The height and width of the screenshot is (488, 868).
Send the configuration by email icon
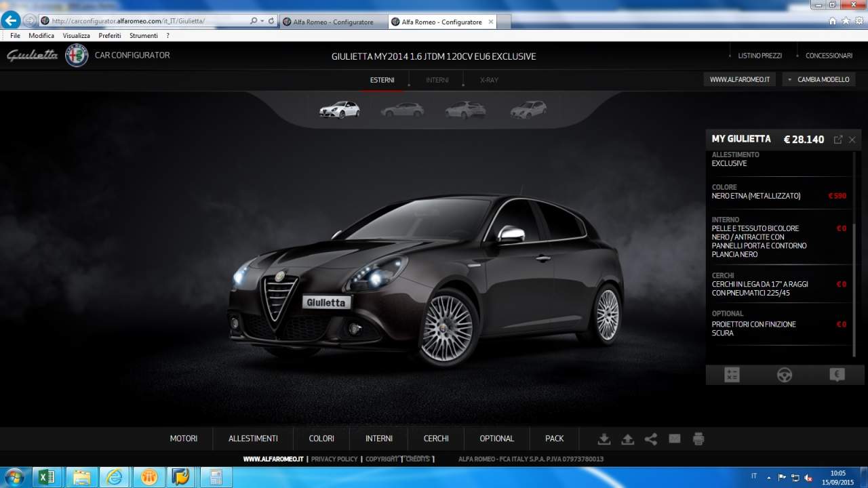675,439
